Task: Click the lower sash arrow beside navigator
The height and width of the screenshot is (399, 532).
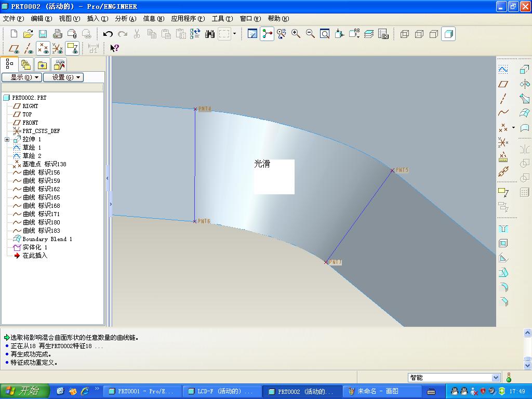Action: (111, 204)
